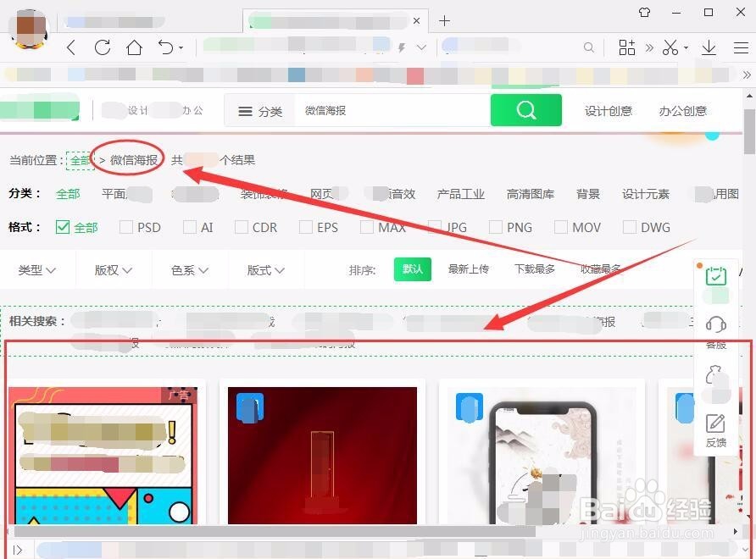
Task: Expand the 类型 filter dropdown
Action: (x=37, y=270)
